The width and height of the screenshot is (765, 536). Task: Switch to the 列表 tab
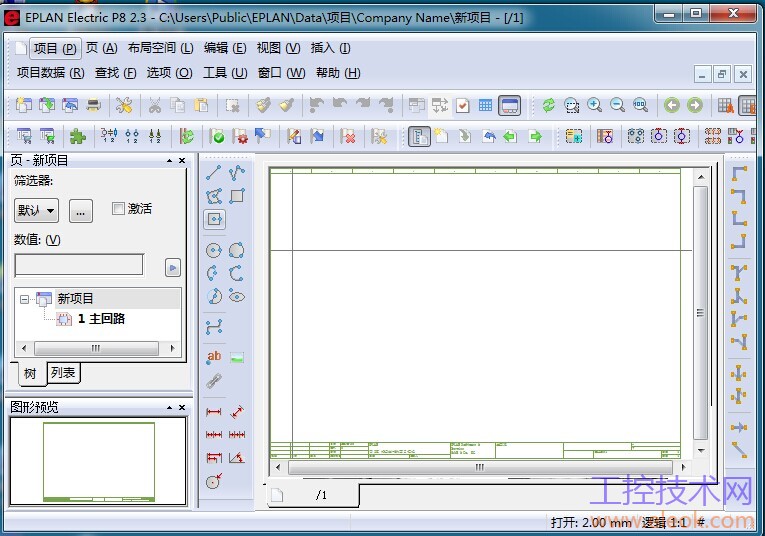(63, 373)
